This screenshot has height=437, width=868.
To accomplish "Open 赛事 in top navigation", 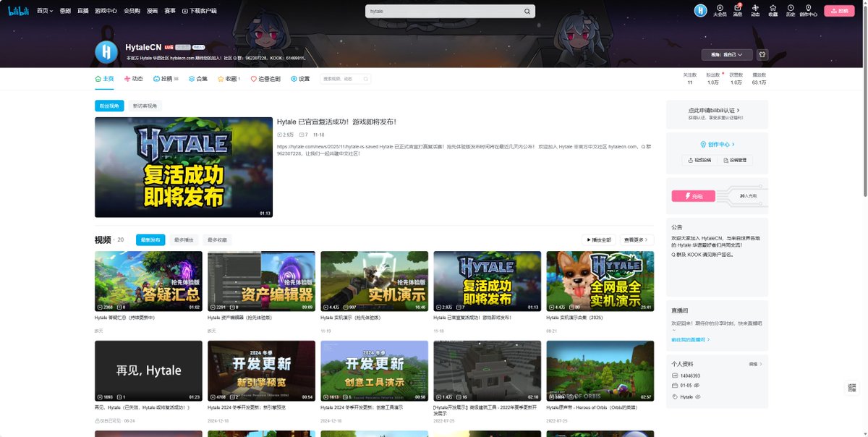I will tap(170, 11).
